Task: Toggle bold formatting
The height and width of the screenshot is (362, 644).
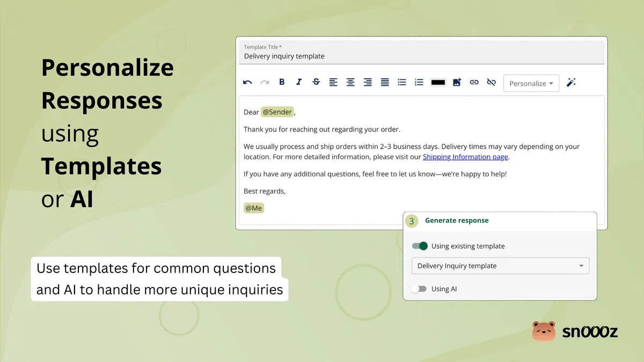Action: point(282,82)
